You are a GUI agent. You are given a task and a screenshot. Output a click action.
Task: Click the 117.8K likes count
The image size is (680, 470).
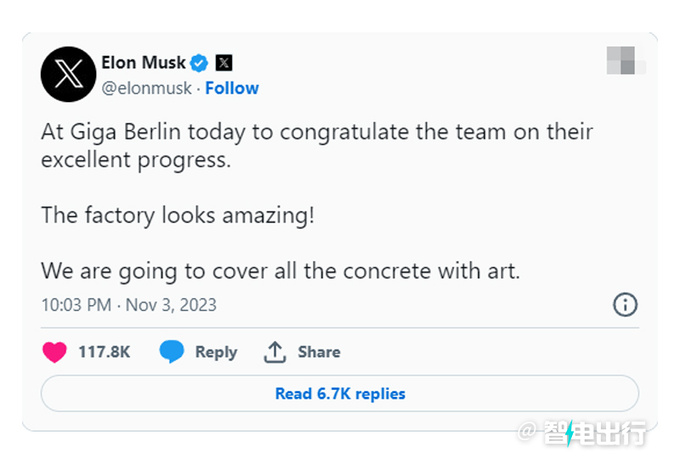click(104, 352)
